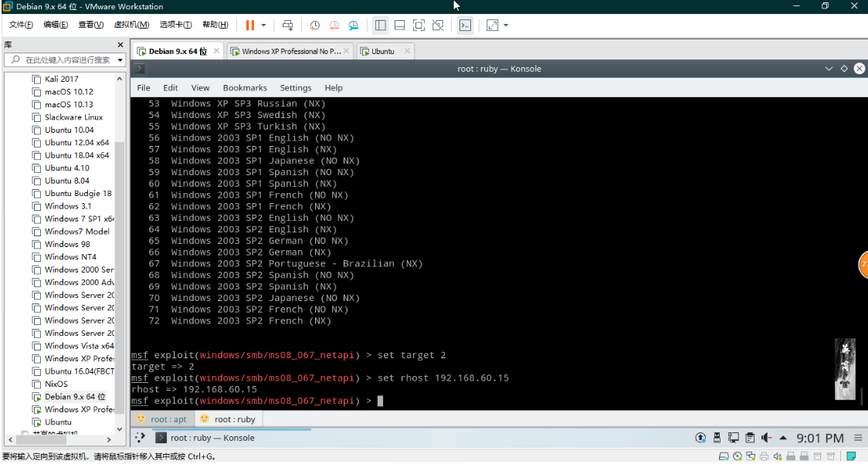Pause the virtual machine with the orange pause icon
This screenshot has width=868, height=464.
250,25
